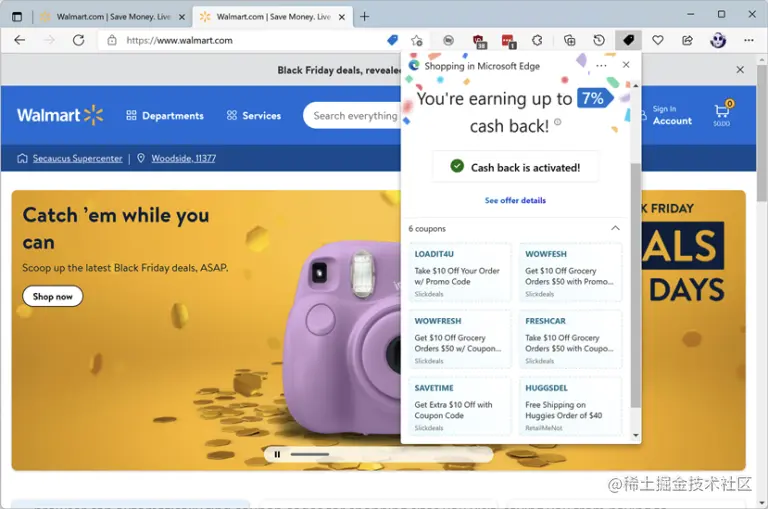Select the WOWFRESH coupon card
This screenshot has height=509, width=768.
[459, 339]
